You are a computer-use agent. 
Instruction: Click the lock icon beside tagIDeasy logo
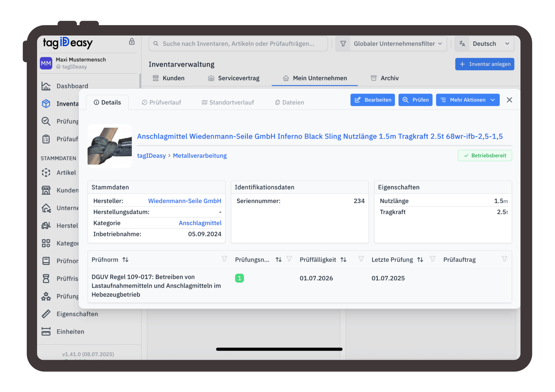(132, 42)
